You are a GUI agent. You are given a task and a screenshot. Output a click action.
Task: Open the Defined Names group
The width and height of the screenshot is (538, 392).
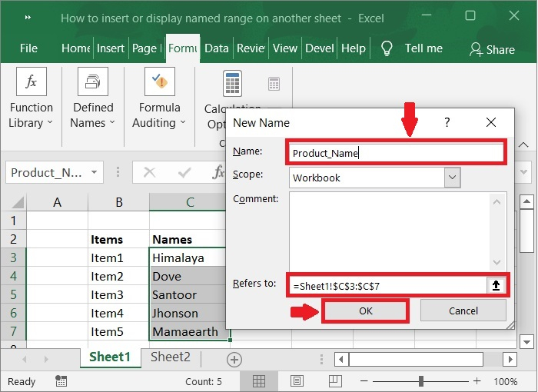(93, 99)
